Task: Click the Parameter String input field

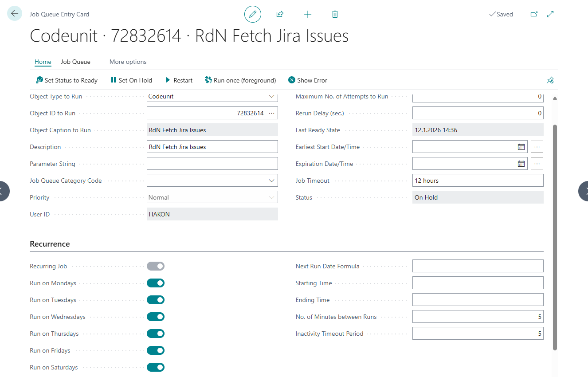Action: [212, 164]
